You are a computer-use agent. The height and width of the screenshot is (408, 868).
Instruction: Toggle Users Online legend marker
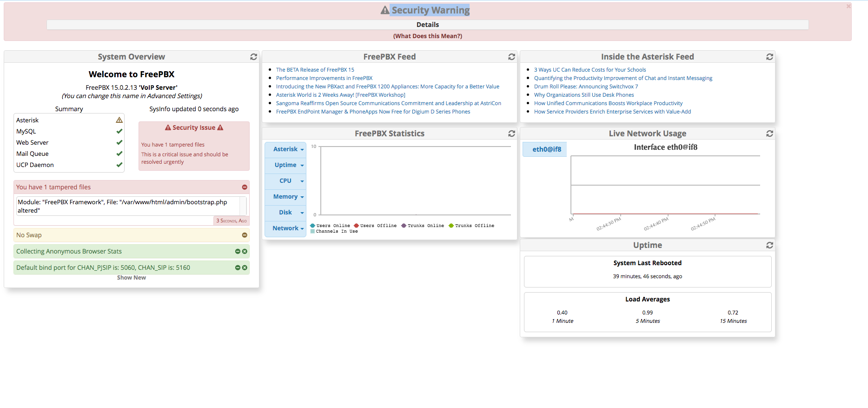click(x=312, y=226)
